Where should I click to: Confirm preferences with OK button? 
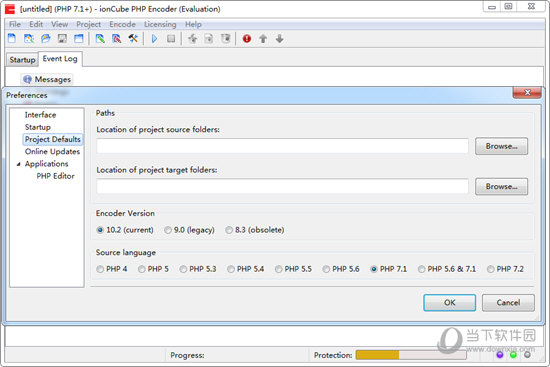click(x=450, y=302)
